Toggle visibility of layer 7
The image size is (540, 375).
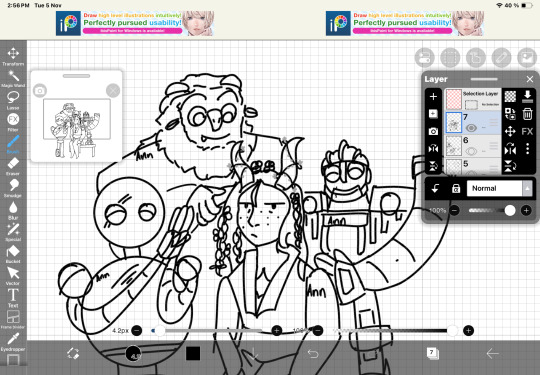471,128
